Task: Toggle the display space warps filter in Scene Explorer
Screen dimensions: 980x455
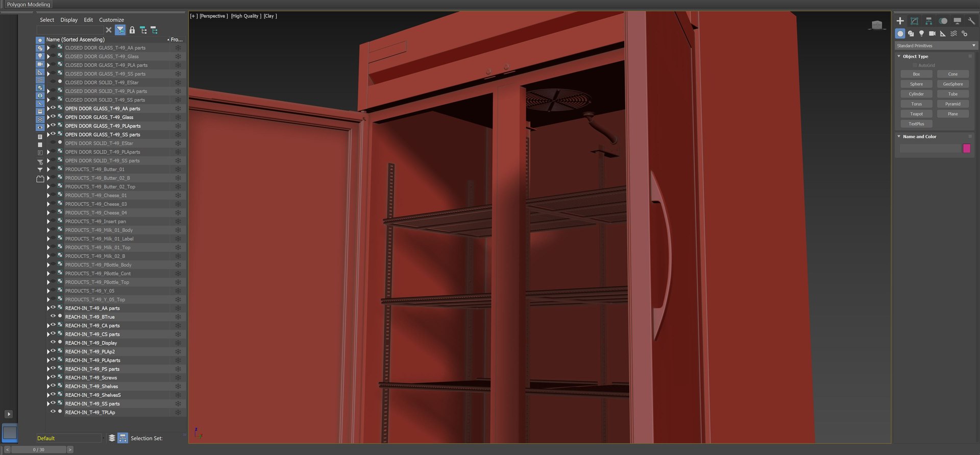Action: [40, 80]
